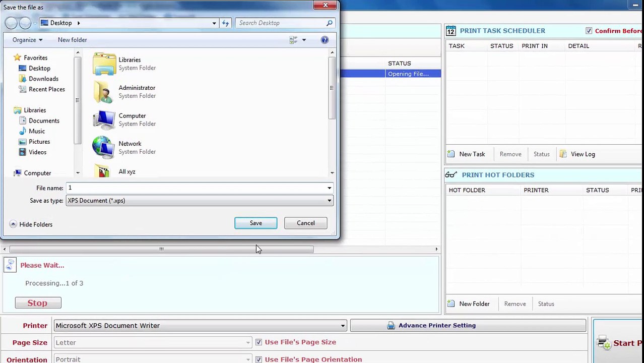Expand the view options dropdown arrow

[x=303, y=40]
